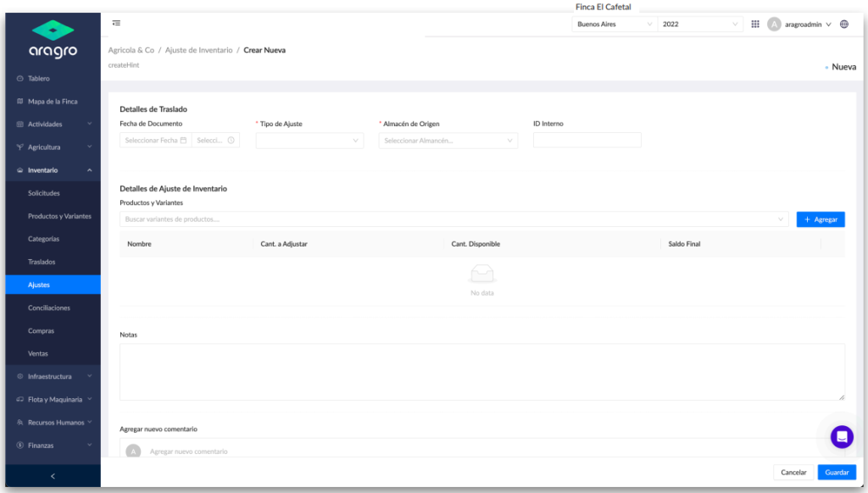Follow the Ajuste de Inventario breadcrumb

[x=198, y=50]
